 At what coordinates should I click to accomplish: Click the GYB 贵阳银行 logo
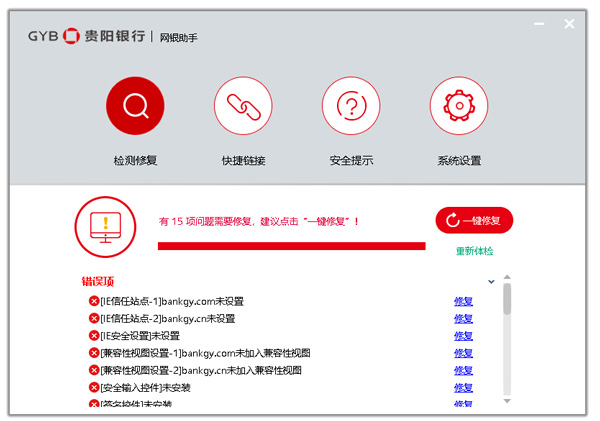click(86, 36)
